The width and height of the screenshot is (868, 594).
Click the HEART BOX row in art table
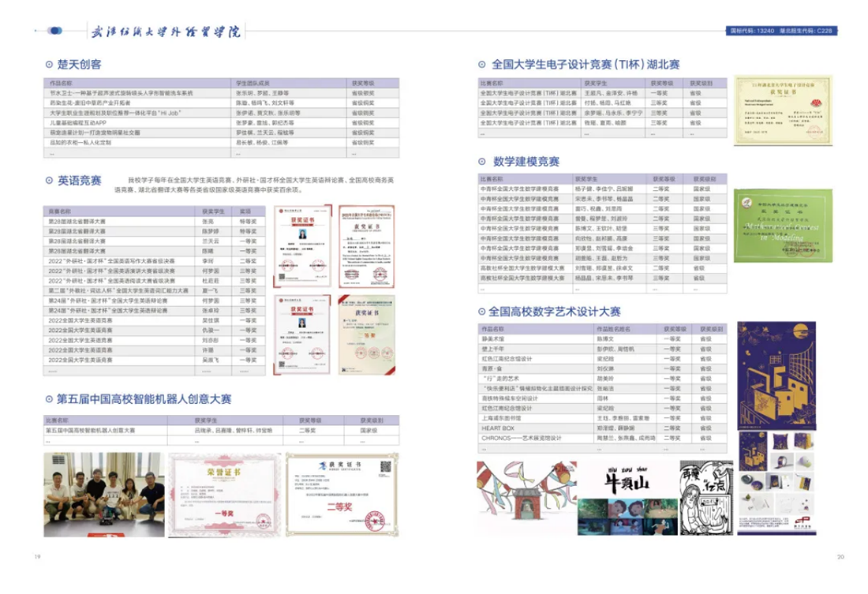[600, 428]
